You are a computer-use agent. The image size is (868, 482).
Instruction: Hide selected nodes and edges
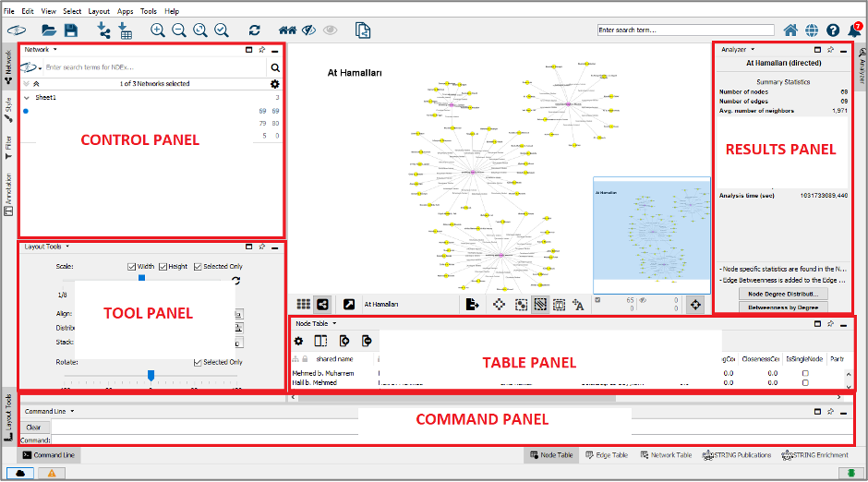(308, 30)
